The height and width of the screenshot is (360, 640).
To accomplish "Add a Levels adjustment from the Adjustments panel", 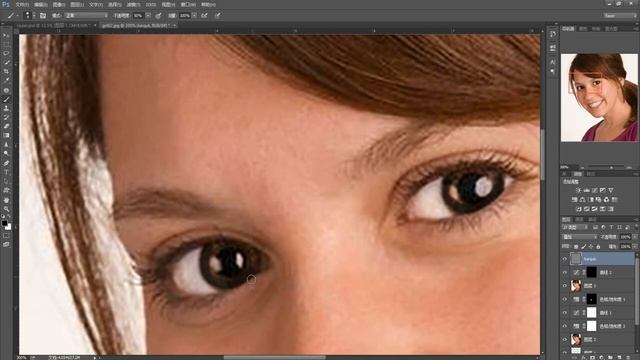I will click(587, 190).
